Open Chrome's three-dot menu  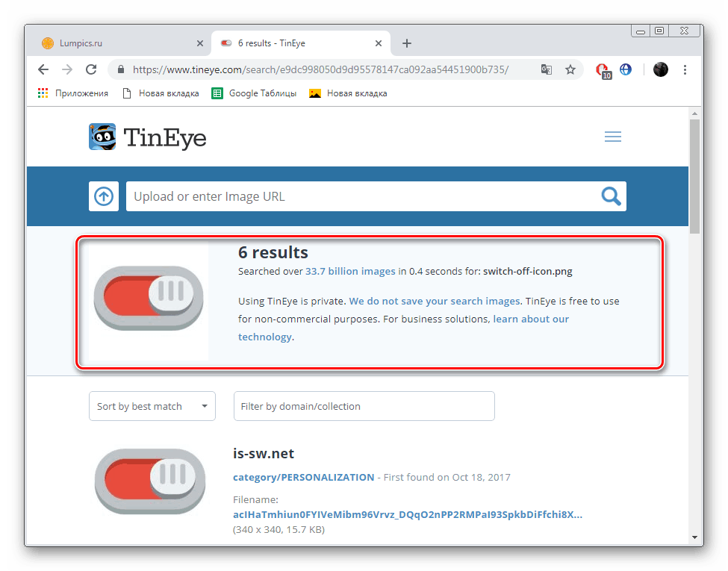pos(685,69)
